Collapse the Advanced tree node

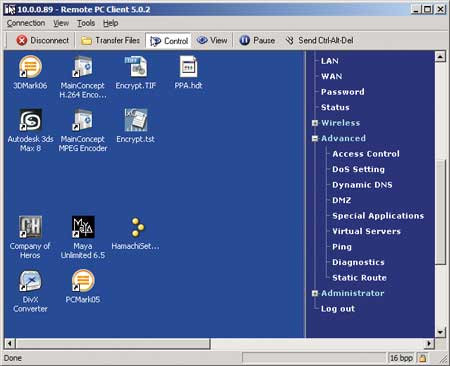click(x=315, y=138)
